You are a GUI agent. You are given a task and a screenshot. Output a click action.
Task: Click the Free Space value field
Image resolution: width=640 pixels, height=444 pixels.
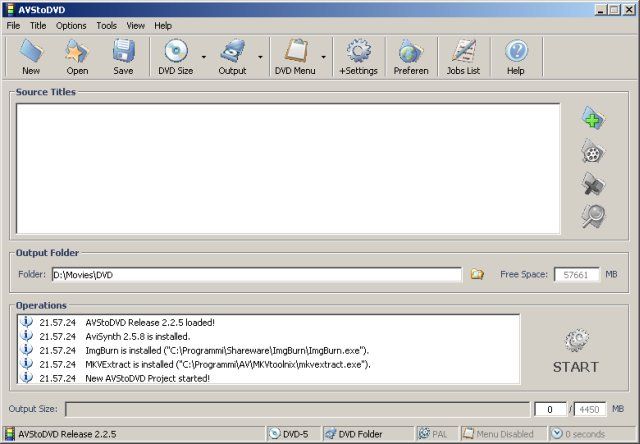click(x=576, y=275)
